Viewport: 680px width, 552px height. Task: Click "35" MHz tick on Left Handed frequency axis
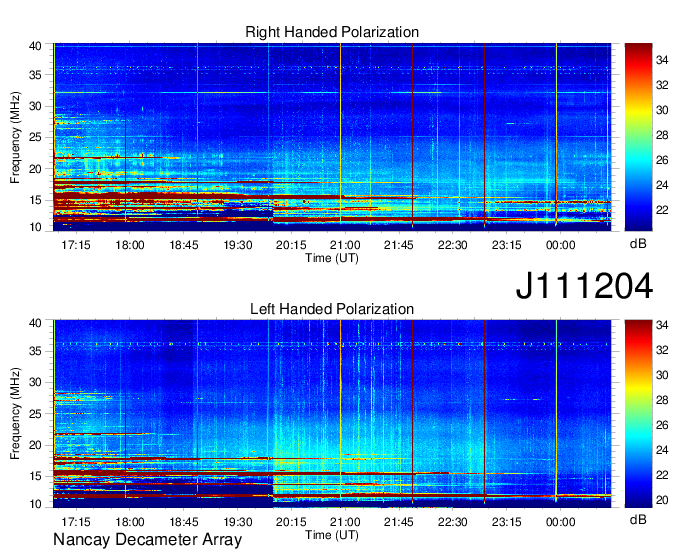coord(35,351)
